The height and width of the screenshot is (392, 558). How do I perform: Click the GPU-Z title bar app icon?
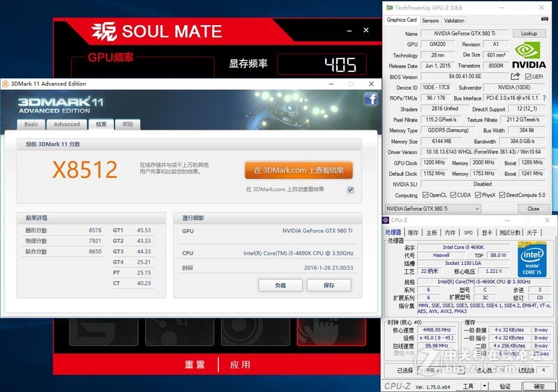[390, 8]
